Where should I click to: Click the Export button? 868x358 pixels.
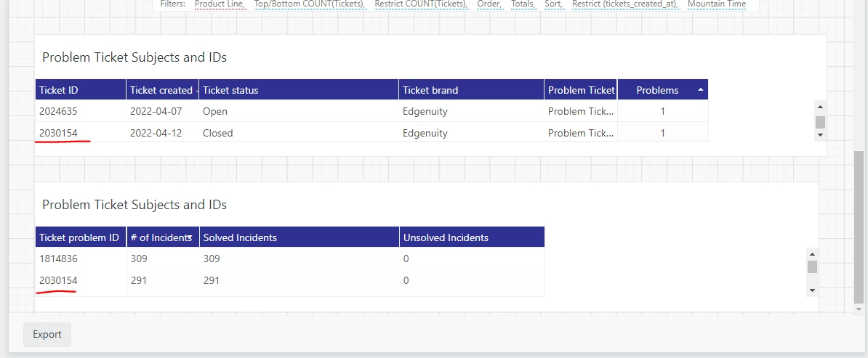click(47, 334)
